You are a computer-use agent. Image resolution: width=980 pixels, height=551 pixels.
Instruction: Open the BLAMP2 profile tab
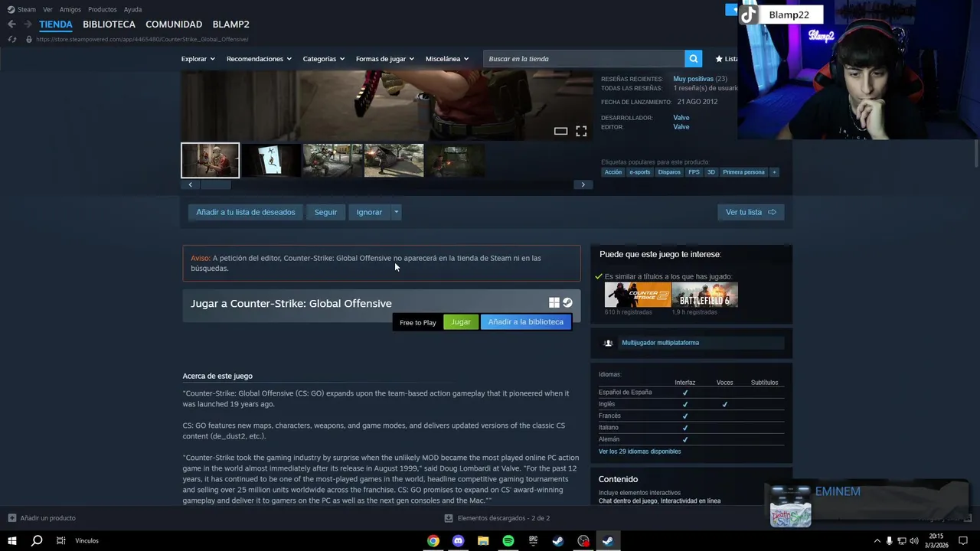(x=230, y=24)
